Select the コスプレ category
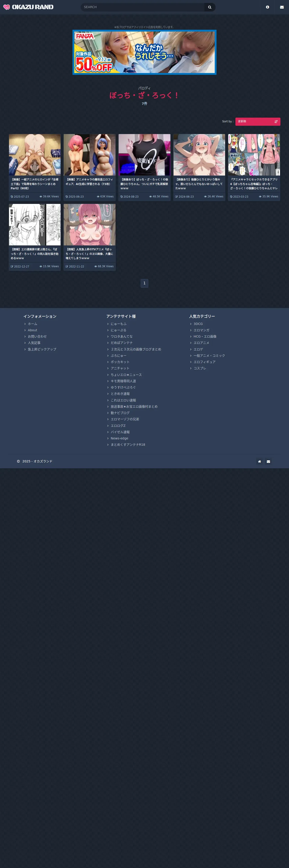The height and width of the screenshot is (868, 289). coord(200,368)
